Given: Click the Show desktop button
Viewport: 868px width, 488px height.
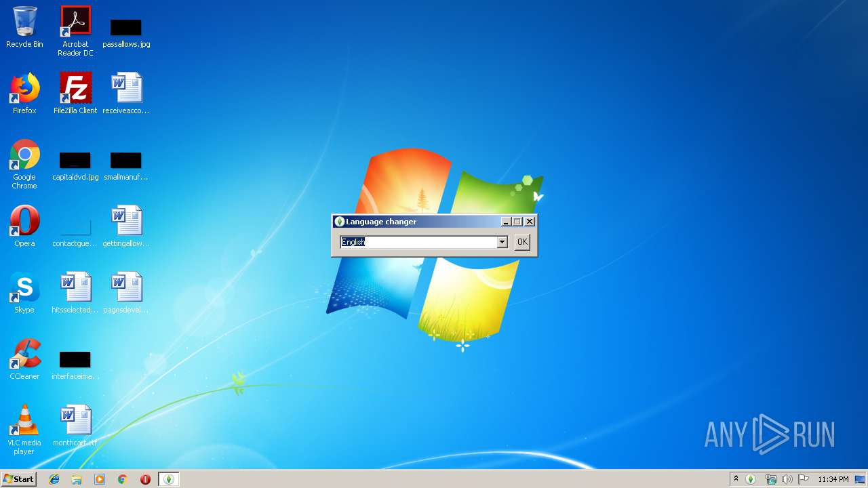Looking at the screenshot, I should (861, 479).
